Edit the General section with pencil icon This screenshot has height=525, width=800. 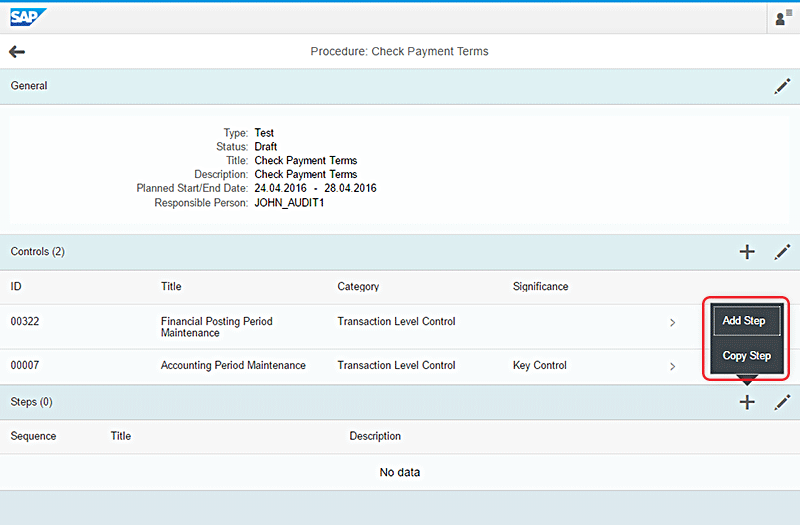tap(782, 87)
